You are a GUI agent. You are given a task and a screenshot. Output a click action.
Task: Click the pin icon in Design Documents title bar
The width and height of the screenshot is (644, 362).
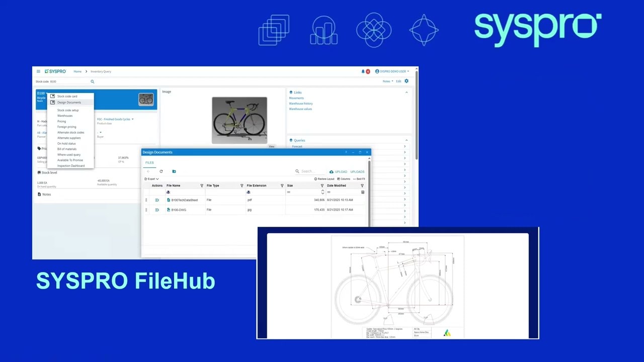pyautogui.click(x=346, y=152)
